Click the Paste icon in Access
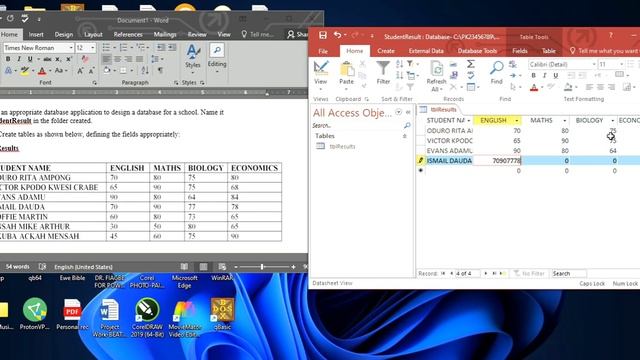 tap(347, 69)
